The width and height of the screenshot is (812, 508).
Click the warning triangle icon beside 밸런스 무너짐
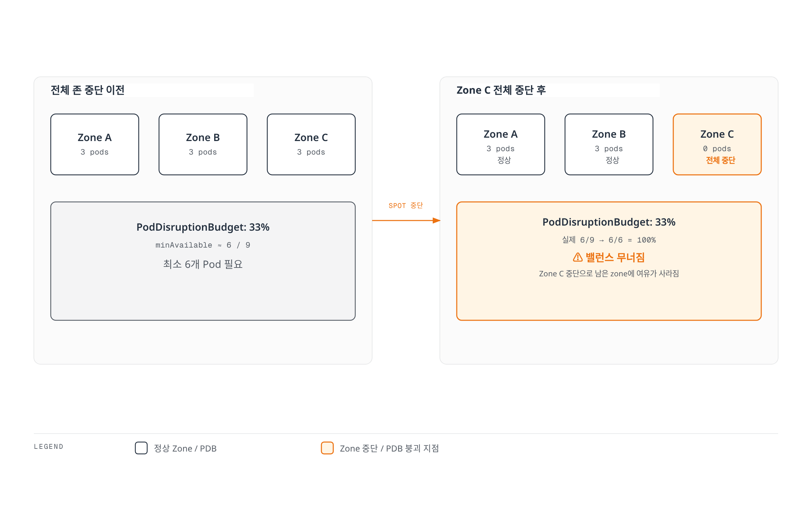(578, 257)
